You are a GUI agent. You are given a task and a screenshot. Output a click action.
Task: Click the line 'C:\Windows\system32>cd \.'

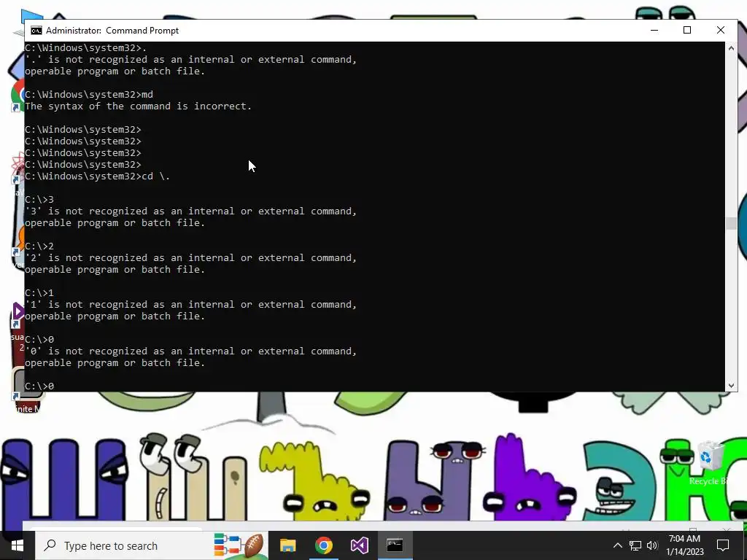coord(98,176)
